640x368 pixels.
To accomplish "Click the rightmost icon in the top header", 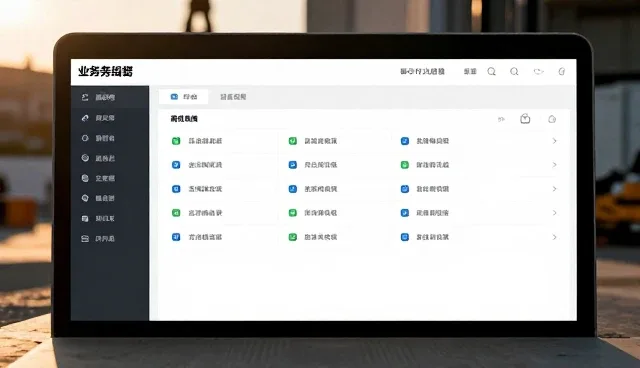I will [x=562, y=71].
